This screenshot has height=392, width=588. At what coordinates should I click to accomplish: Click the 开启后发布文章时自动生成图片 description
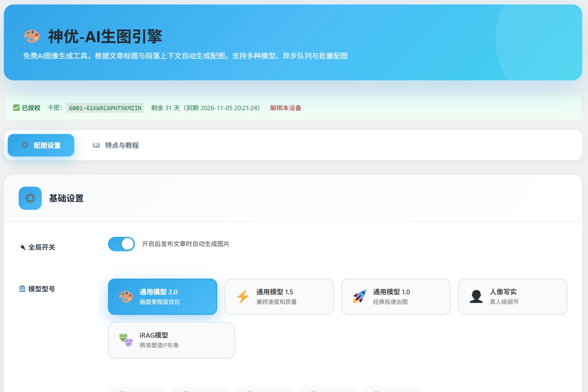186,244
